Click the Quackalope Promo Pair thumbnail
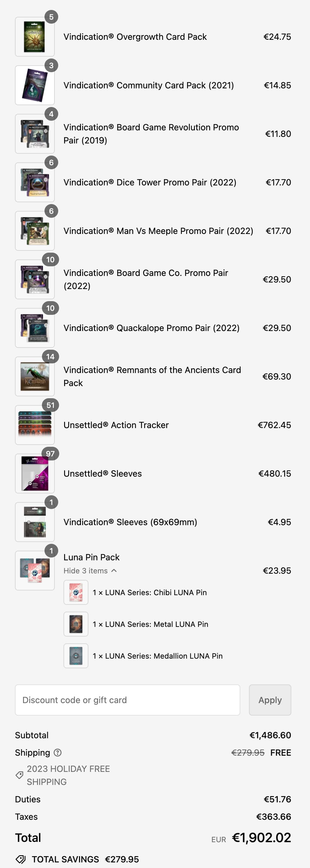The image size is (310, 868). pos(35,328)
